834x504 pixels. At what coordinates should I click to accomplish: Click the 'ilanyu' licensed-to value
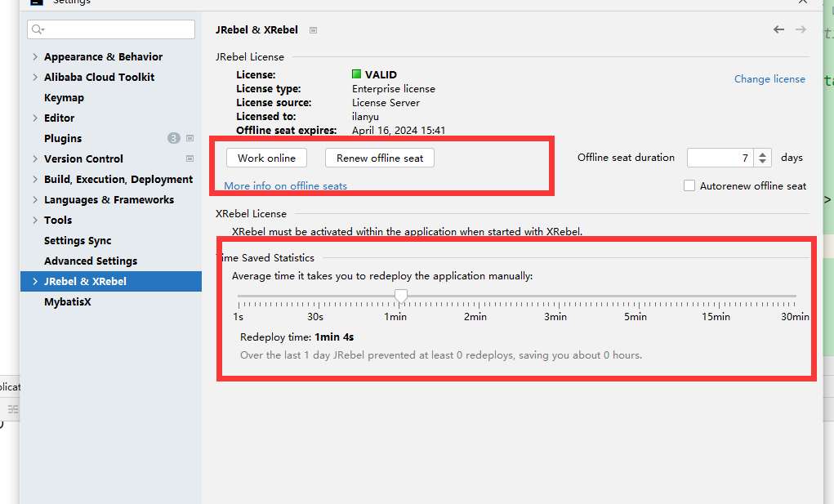pyautogui.click(x=365, y=117)
